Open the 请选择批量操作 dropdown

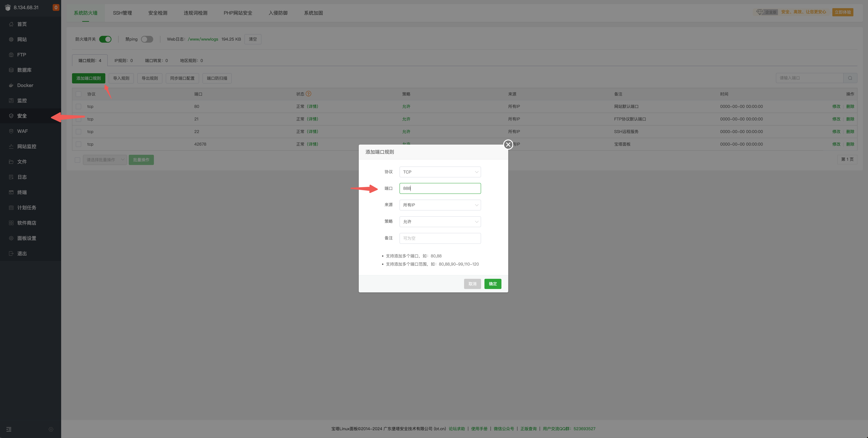coord(105,160)
